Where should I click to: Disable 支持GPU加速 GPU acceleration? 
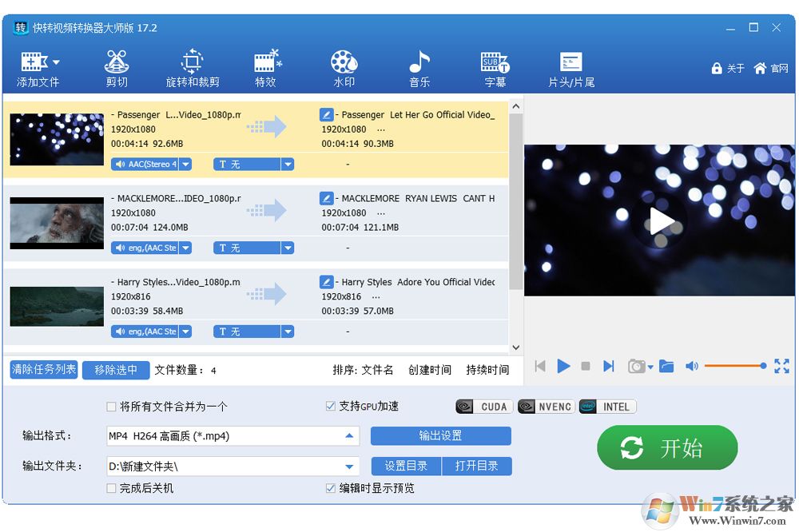pyautogui.click(x=331, y=406)
